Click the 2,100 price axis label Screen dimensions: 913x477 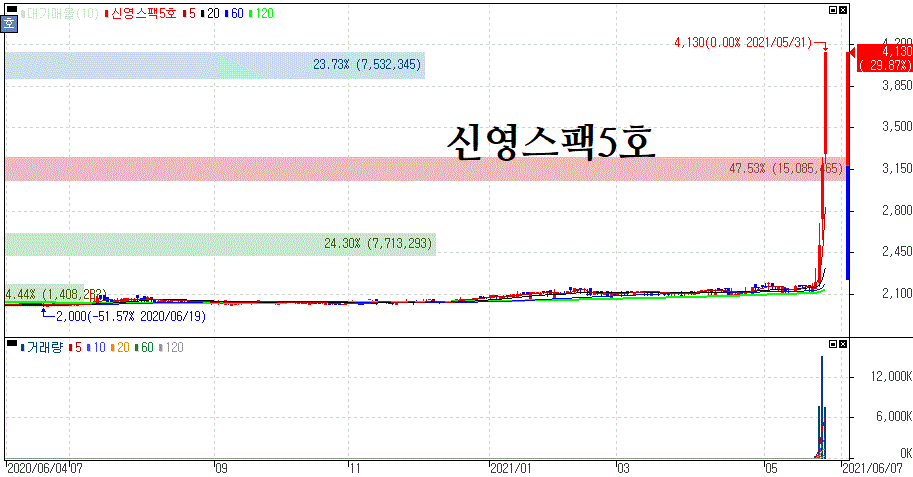(x=897, y=294)
